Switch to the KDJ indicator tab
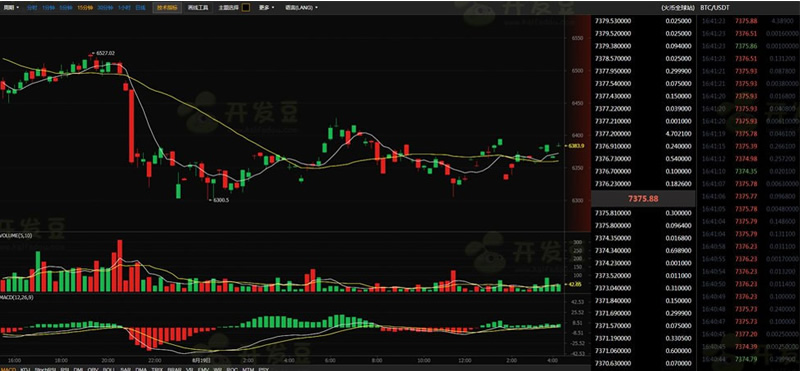Viewport: 800px width, 371px height. [25, 369]
